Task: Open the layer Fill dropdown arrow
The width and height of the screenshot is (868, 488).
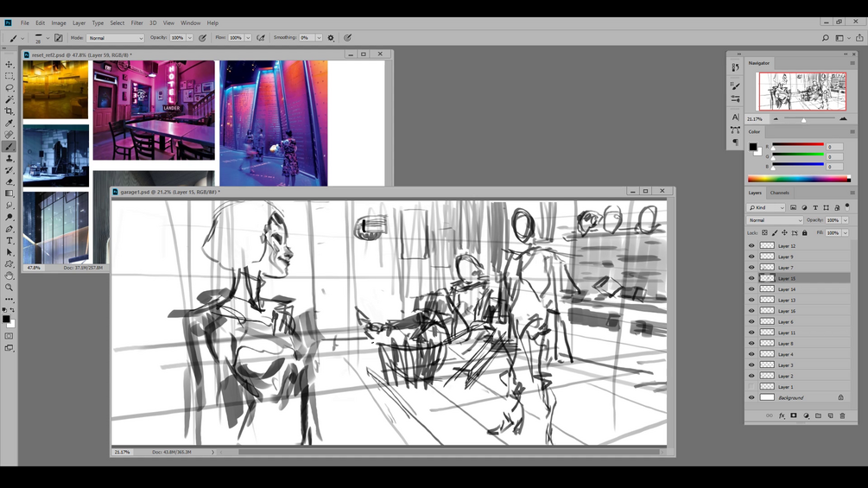Action: coord(846,233)
